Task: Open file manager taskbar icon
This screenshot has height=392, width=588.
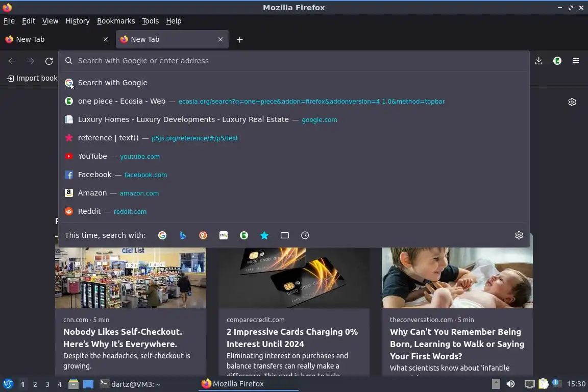Action: point(73,384)
